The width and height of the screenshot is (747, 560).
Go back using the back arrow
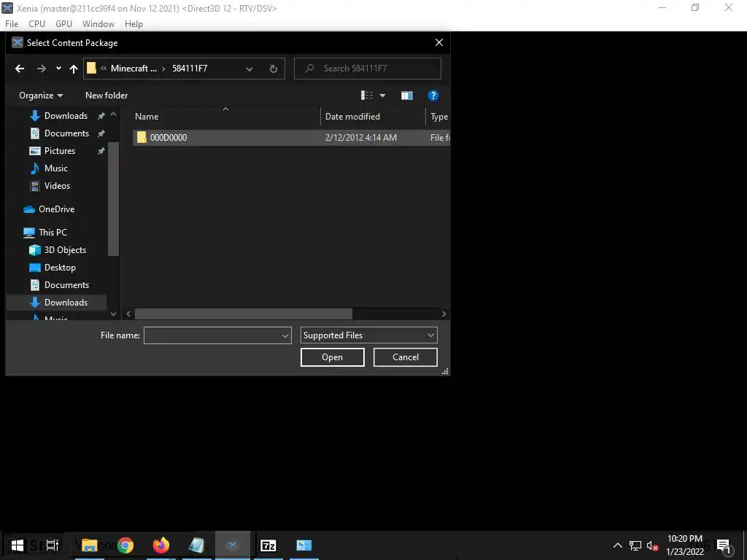click(x=20, y=69)
